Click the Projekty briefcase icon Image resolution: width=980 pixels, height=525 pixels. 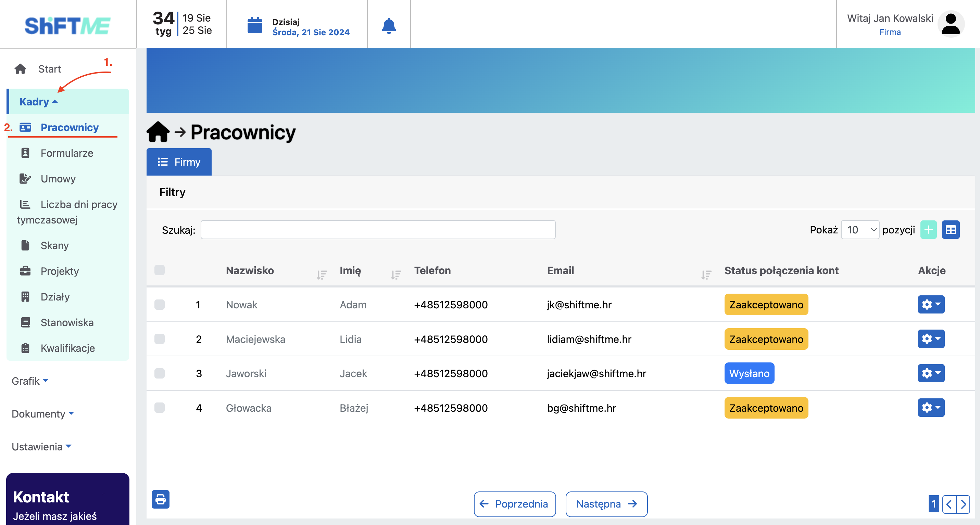click(25, 271)
